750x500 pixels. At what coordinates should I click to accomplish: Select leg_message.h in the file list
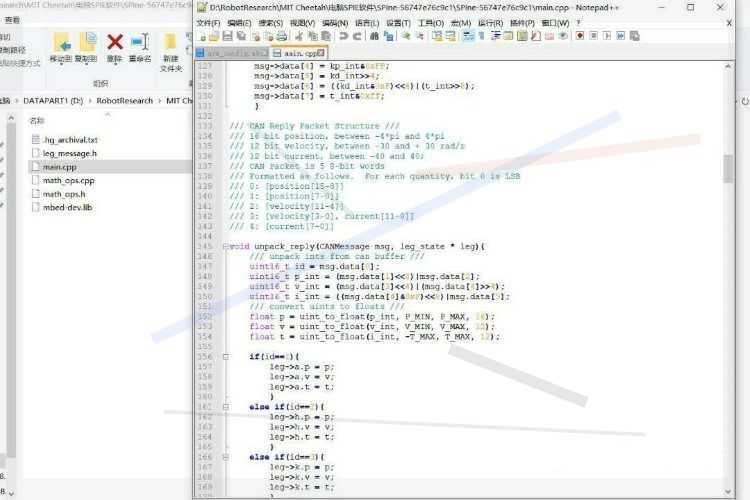pyautogui.click(x=70, y=154)
